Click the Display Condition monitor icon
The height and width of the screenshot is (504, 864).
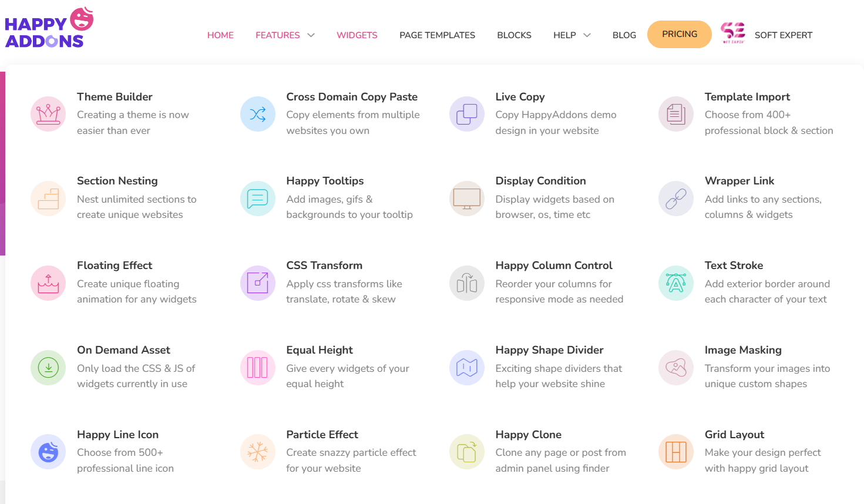coord(466,199)
